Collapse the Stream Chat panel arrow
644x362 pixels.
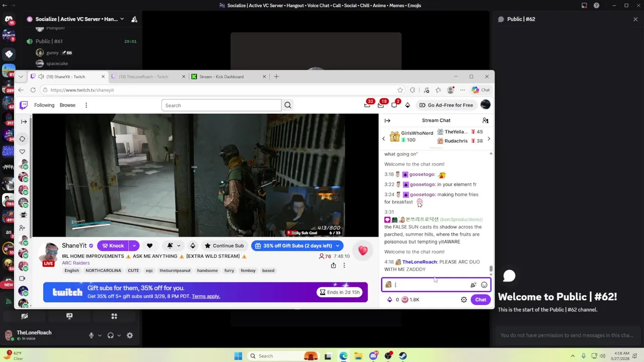click(387, 121)
